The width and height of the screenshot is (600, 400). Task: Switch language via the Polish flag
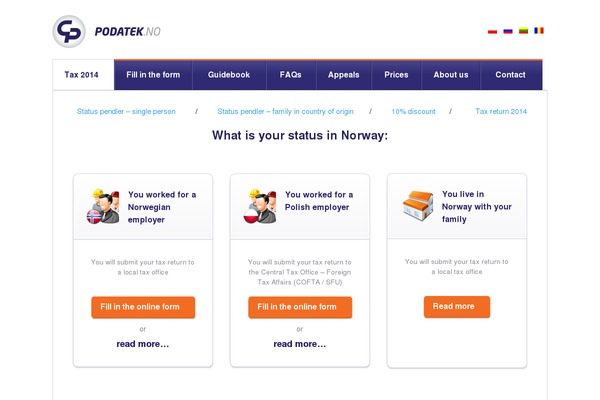(492, 31)
